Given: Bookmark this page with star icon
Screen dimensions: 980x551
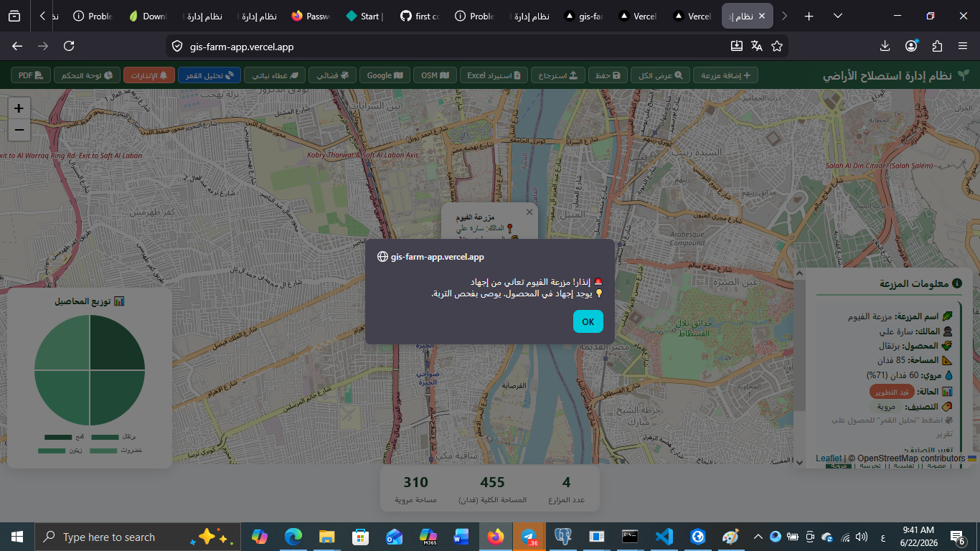Looking at the screenshot, I should (x=776, y=46).
